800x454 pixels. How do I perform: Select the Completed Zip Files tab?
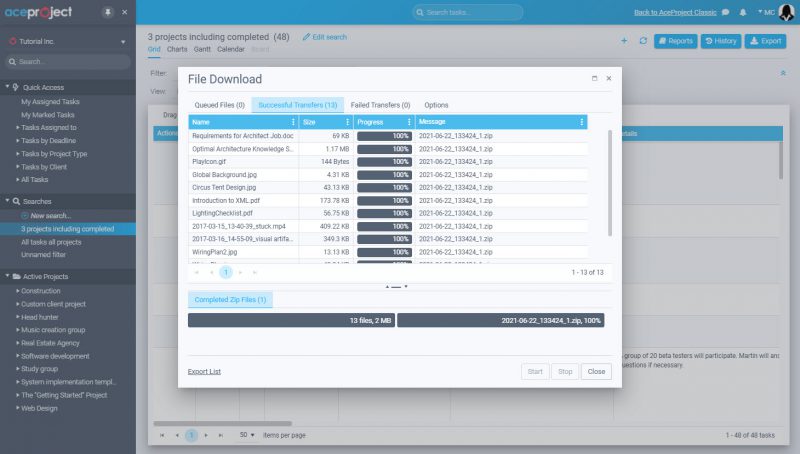[x=230, y=299]
